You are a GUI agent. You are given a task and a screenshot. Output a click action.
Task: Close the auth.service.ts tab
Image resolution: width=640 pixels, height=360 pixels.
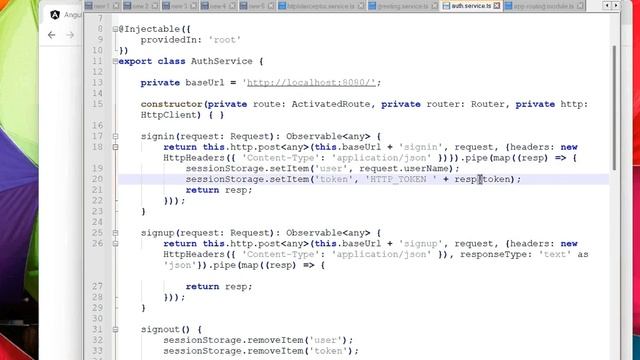(496, 6)
